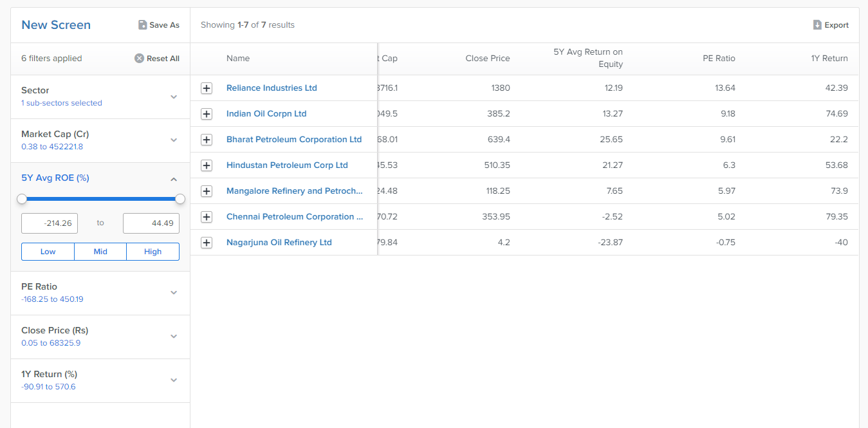
Task: Open Nagarjuna Oil Refinery Ltd link
Action: pyautogui.click(x=279, y=243)
